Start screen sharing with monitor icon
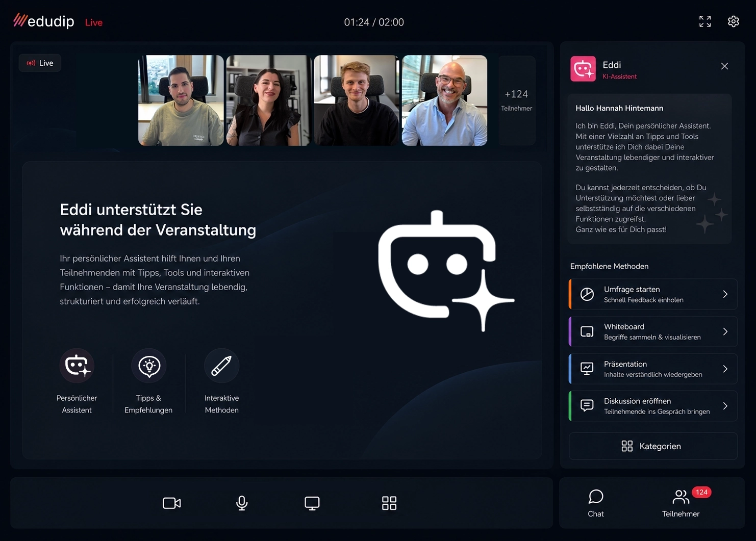 [x=312, y=503]
